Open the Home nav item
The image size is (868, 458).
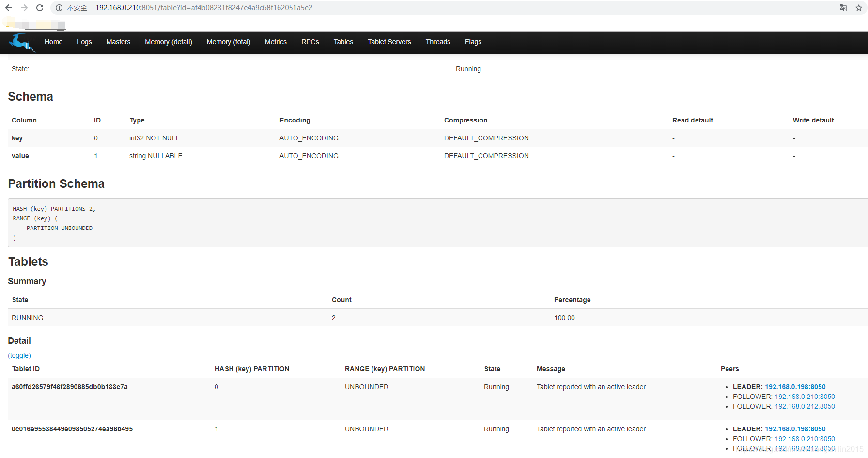pyautogui.click(x=53, y=42)
